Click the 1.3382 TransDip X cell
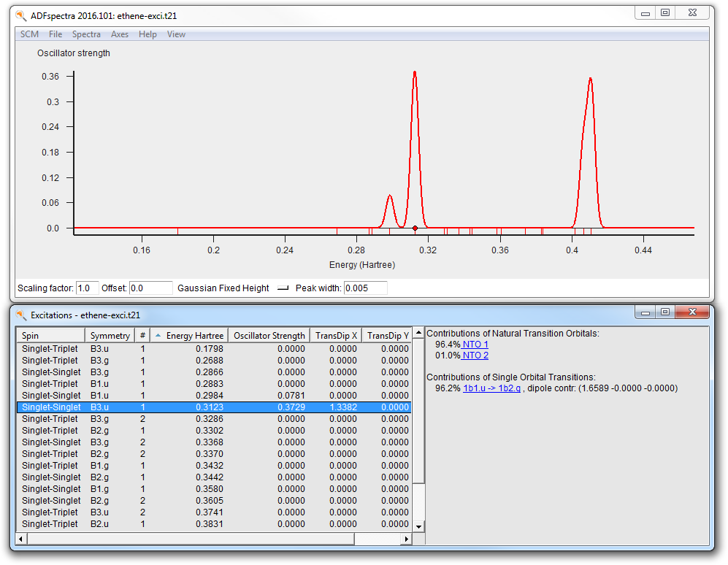The image size is (728, 565). (x=343, y=407)
